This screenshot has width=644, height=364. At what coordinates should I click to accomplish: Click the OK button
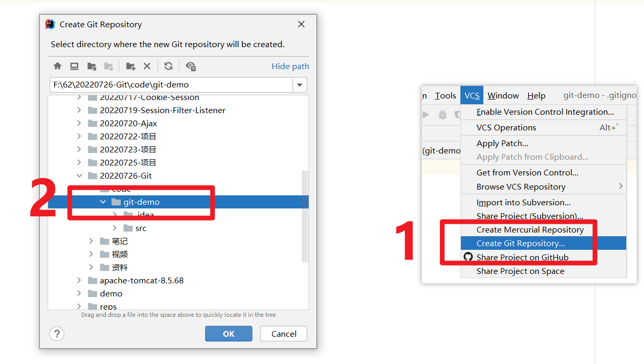pos(229,334)
